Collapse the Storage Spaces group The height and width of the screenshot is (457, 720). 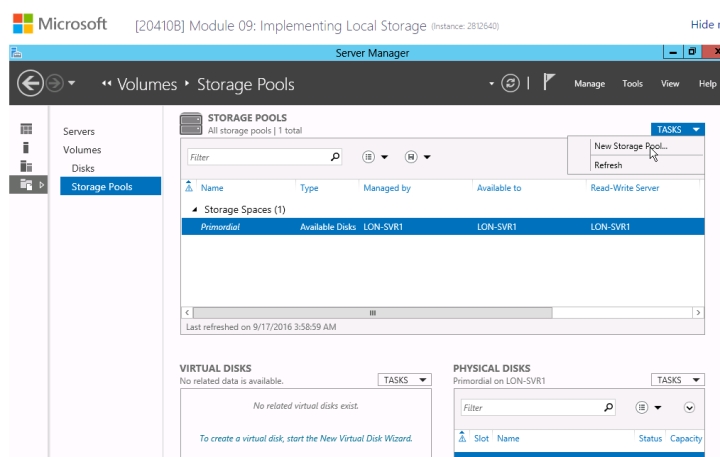(x=194, y=210)
